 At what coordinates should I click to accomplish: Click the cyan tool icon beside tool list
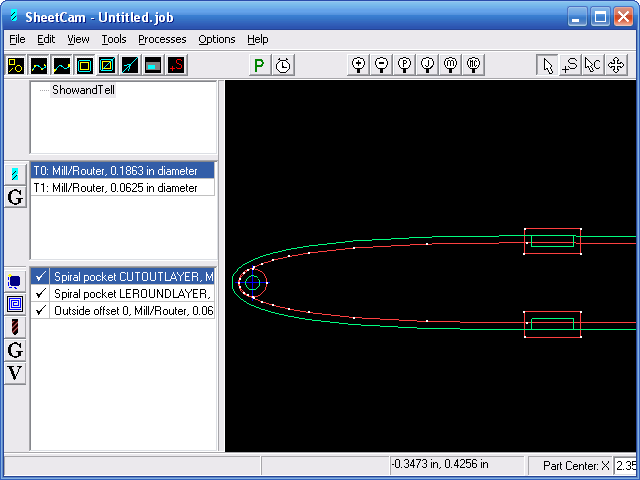pos(15,174)
